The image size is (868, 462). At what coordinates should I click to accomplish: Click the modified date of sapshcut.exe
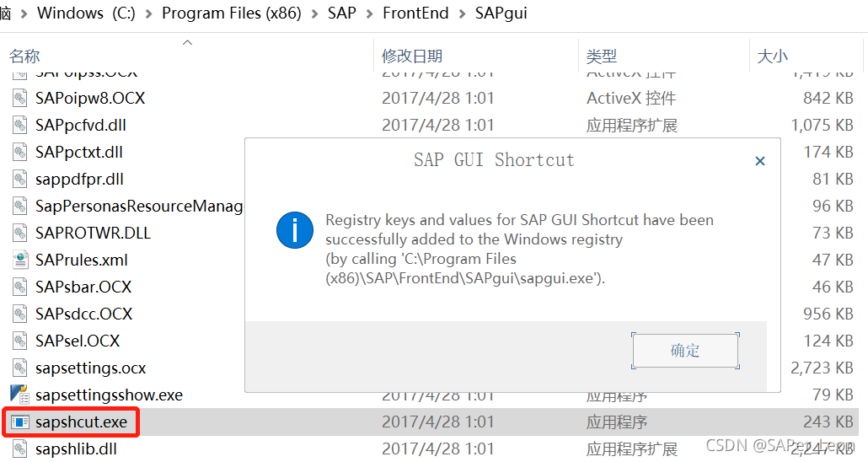(438, 422)
